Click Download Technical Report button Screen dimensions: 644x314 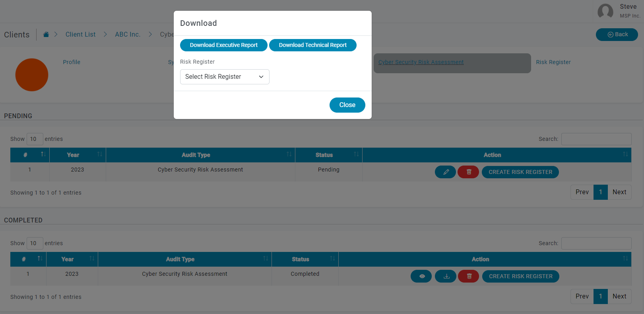click(312, 45)
